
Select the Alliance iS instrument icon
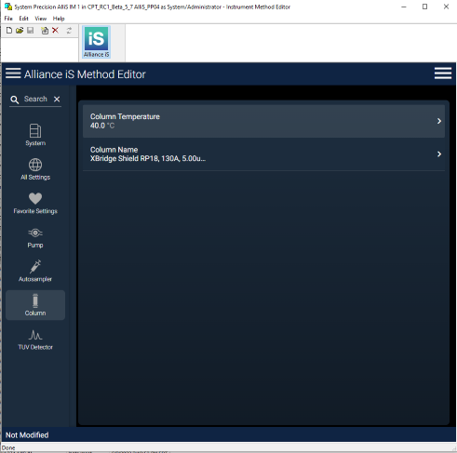[96, 42]
